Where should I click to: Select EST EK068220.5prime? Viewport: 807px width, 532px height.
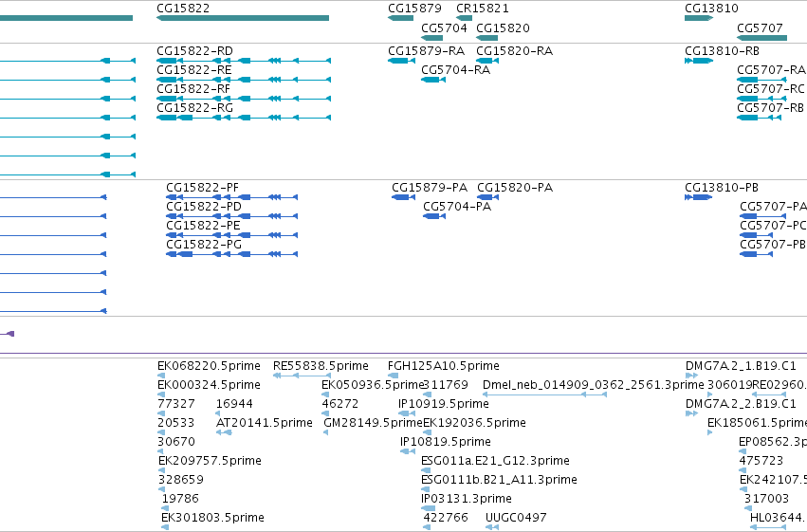click(161, 376)
